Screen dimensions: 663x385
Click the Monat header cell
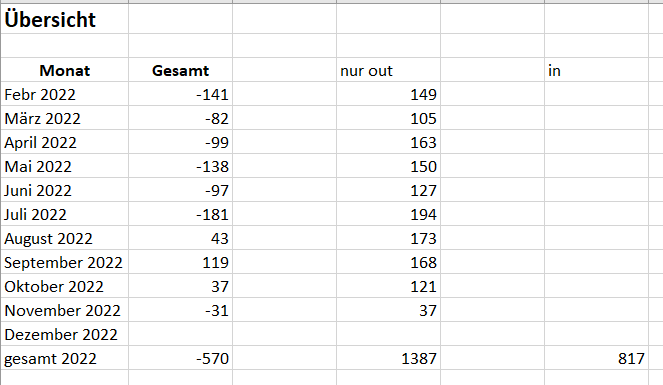[65, 70]
